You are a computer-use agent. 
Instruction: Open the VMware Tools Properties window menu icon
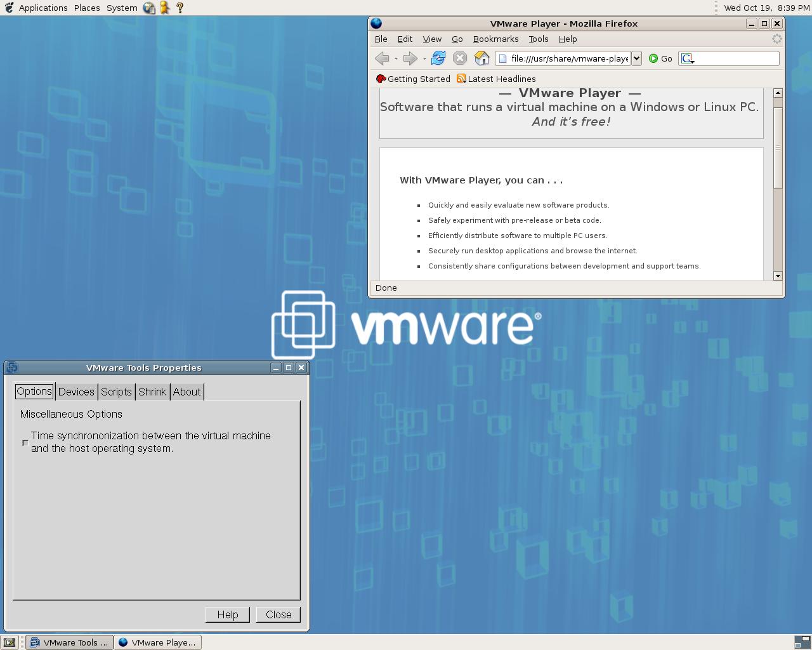click(12, 368)
